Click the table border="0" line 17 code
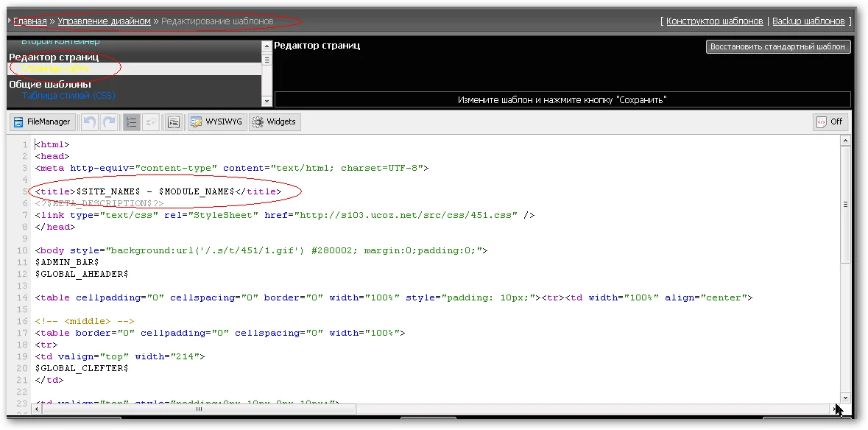This screenshot has height=430, width=868. 220,333
